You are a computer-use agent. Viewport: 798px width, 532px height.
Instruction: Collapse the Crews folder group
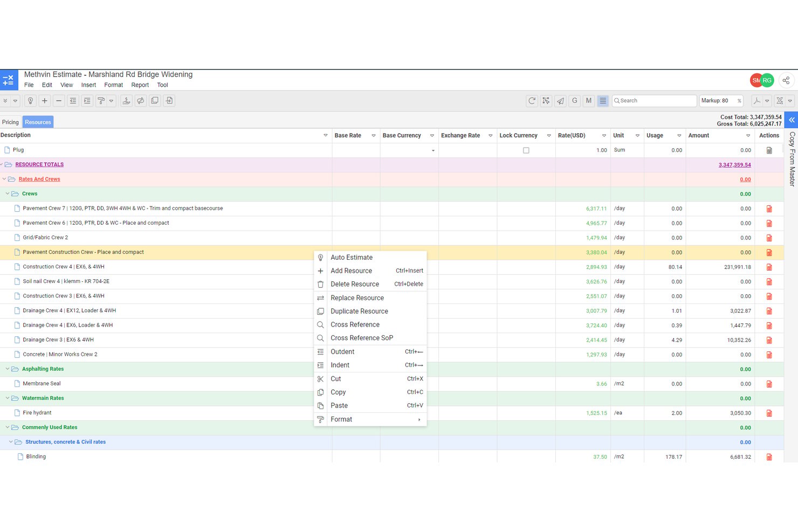[x=8, y=194]
